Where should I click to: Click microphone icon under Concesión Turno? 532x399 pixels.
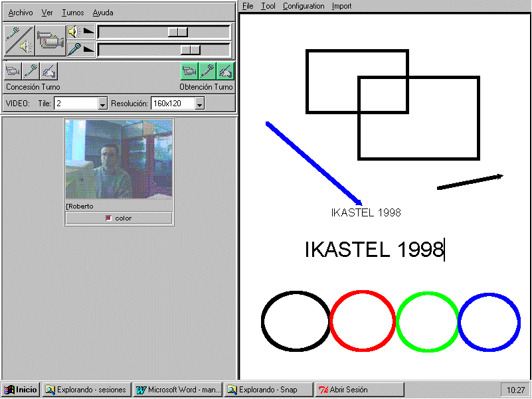pyautogui.click(x=31, y=72)
